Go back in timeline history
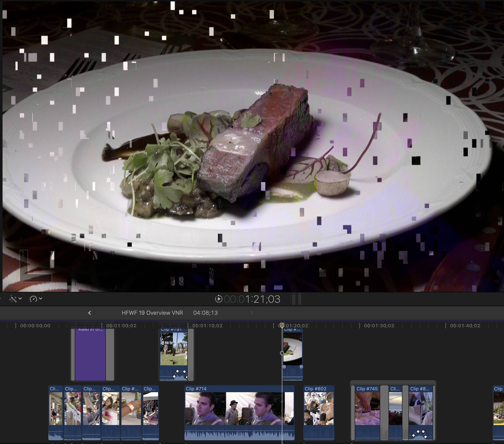 pyautogui.click(x=90, y=313)
